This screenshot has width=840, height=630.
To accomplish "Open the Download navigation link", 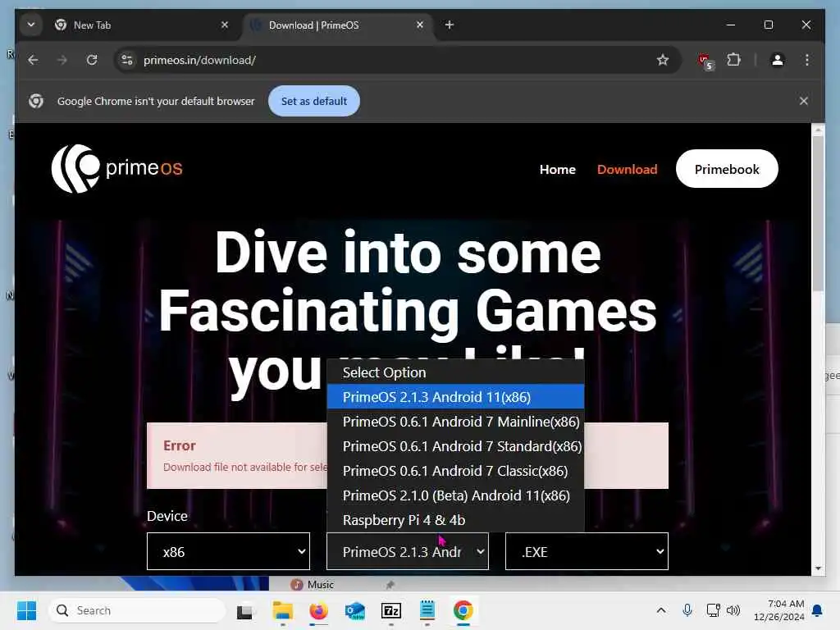I will pyautogui.click(x=627, y=169).
